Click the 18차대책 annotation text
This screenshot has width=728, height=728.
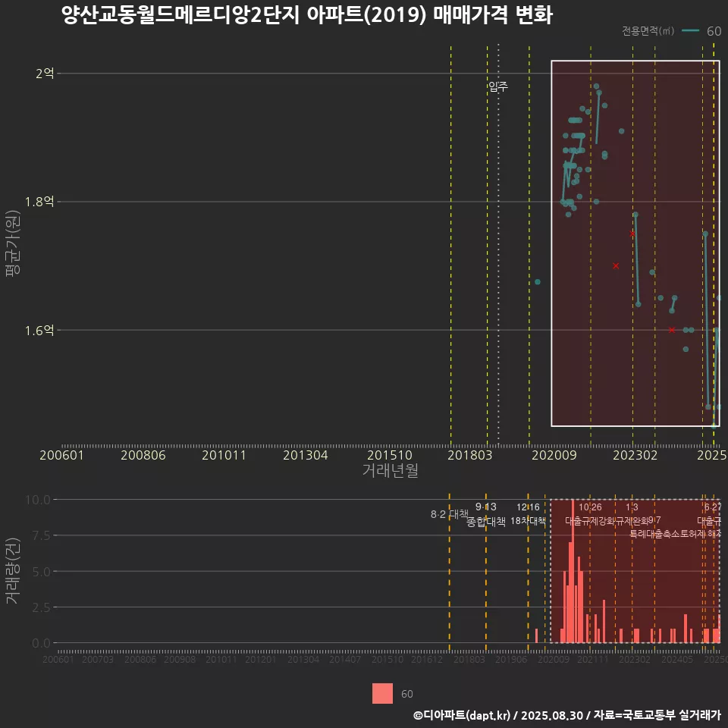click(x=528, y=520)
